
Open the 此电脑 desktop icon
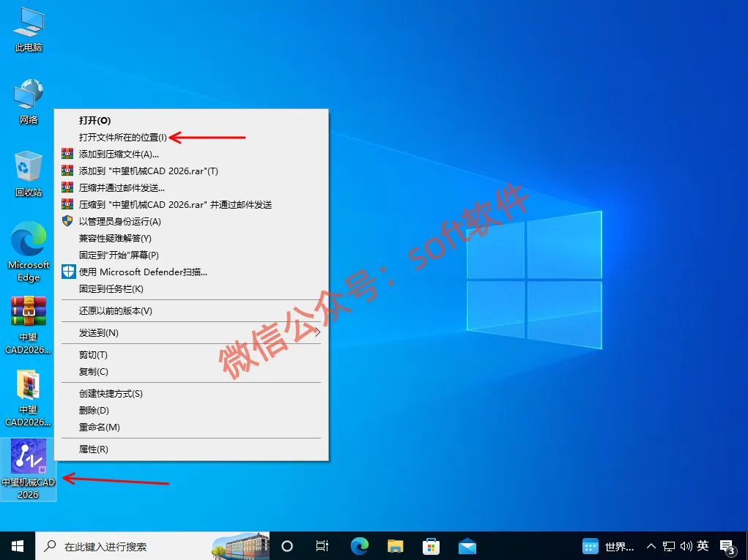29,29
